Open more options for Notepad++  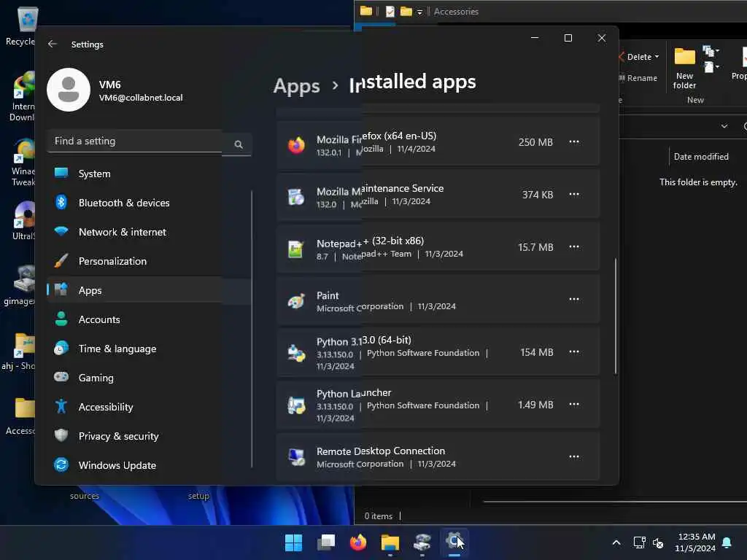574,246
